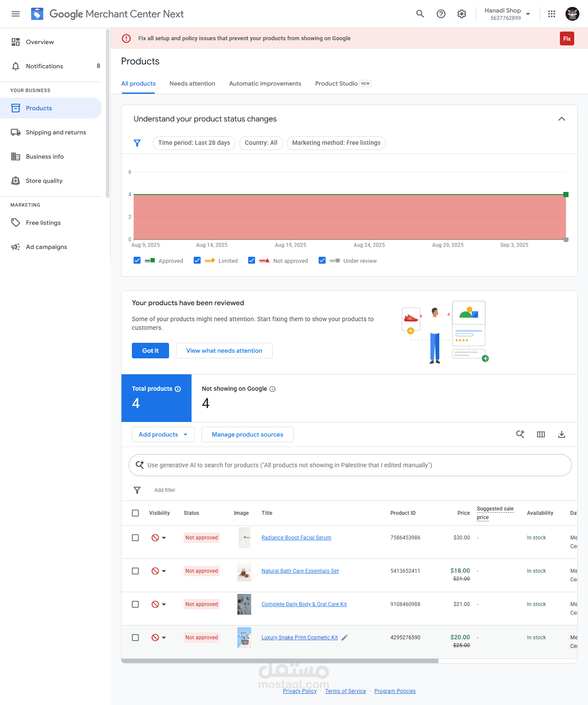Click the generative AI search icon in toolbar
The image size is (588, 705).
pos(520,434)
